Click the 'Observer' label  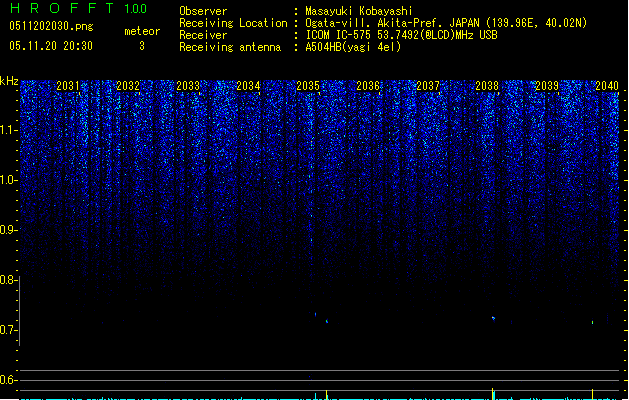203,11
